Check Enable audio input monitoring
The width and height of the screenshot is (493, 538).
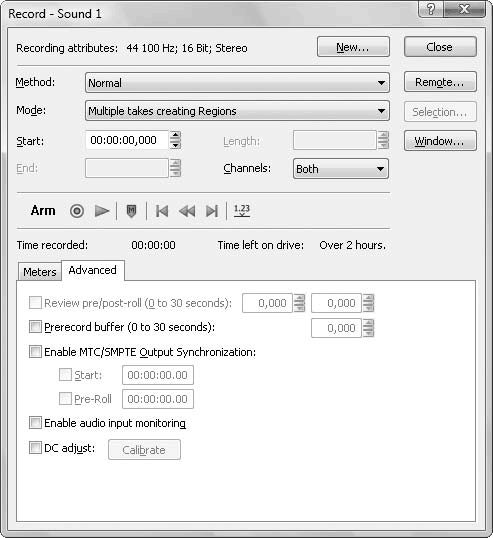pyautogui.click(x=35, y=423)
